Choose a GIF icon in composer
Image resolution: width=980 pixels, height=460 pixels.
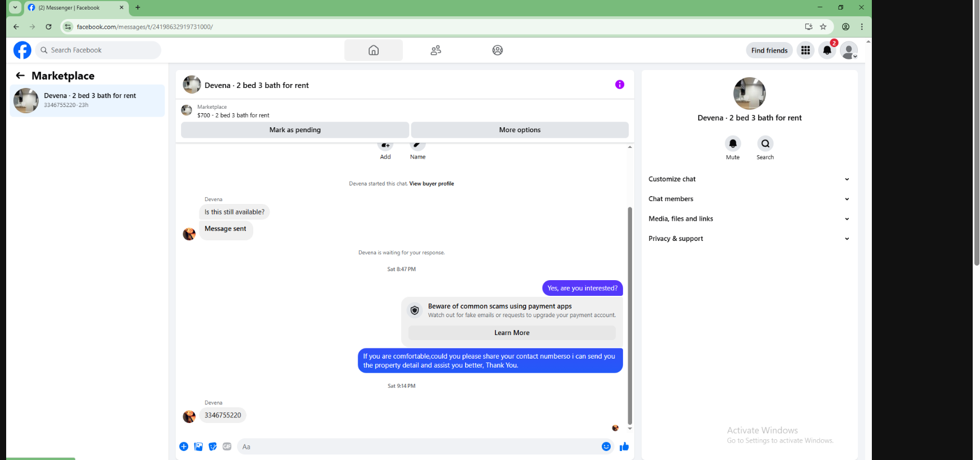[x=227, y=447]
